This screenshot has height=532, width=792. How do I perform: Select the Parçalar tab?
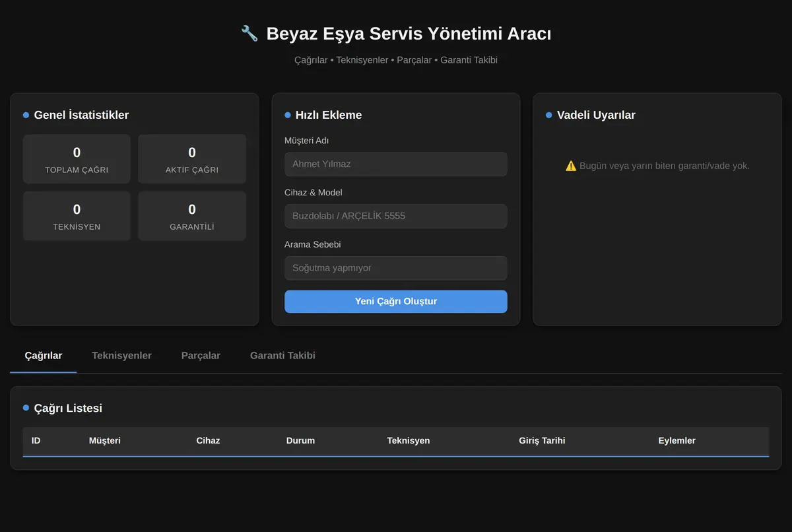201,356
